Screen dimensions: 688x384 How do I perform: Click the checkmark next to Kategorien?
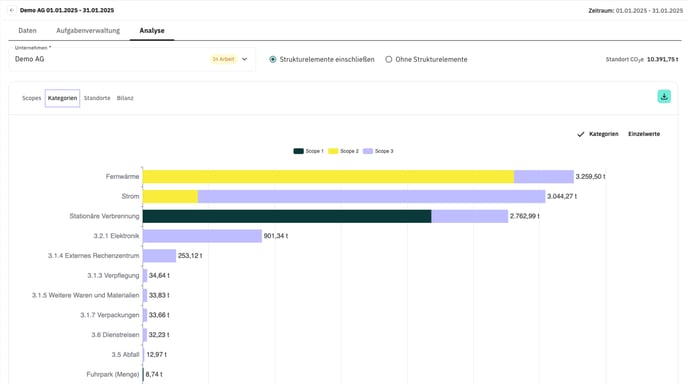tap(580, 134)
